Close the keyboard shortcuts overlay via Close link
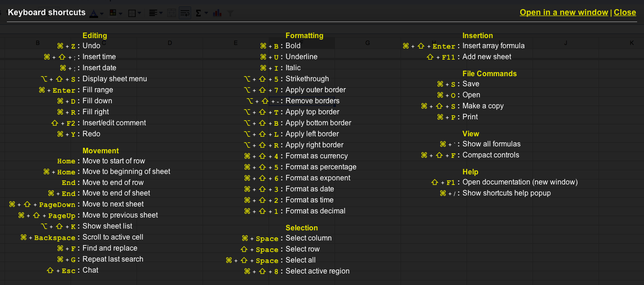This screenshot has width=644, height=285. pos(625,12)
